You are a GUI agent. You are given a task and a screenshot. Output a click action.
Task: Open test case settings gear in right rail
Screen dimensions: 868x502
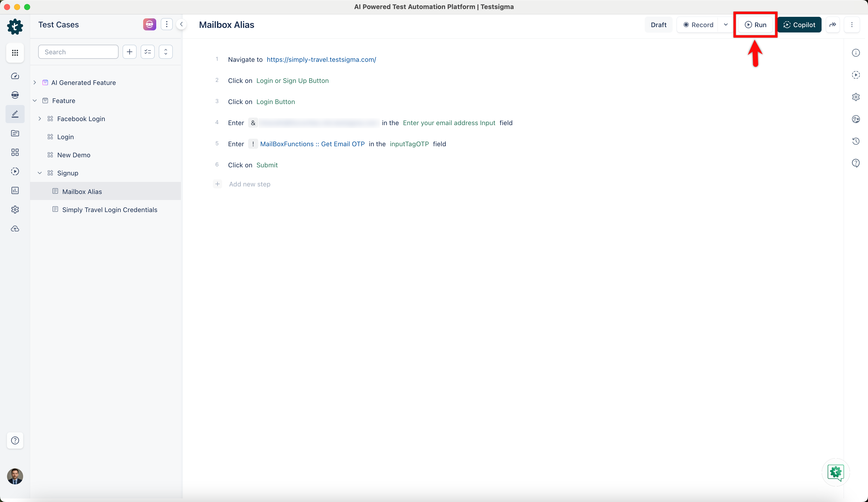pyautogui.click(x=856, y=97)
